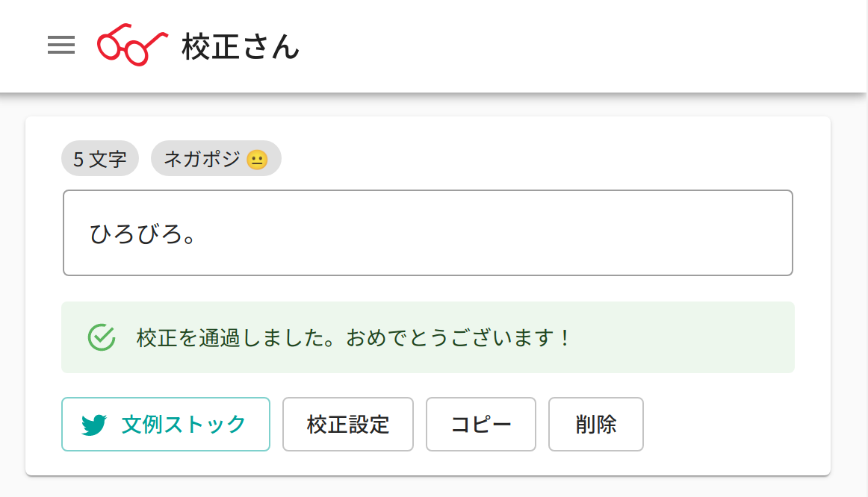Click the gray page background below the card
Image resolution: width=868 pixels, height=497 pixels.
(x=433, y=487)
